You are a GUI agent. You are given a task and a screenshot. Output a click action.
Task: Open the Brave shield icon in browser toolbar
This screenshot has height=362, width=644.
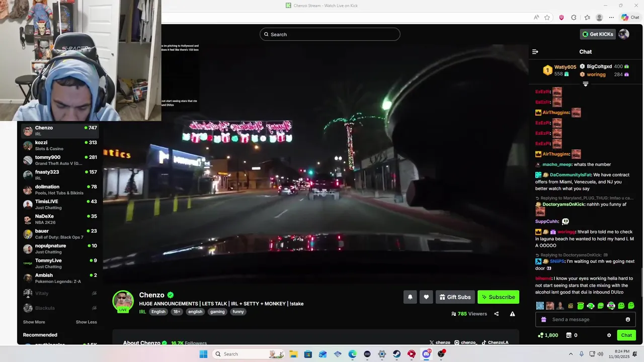[561, 17]
